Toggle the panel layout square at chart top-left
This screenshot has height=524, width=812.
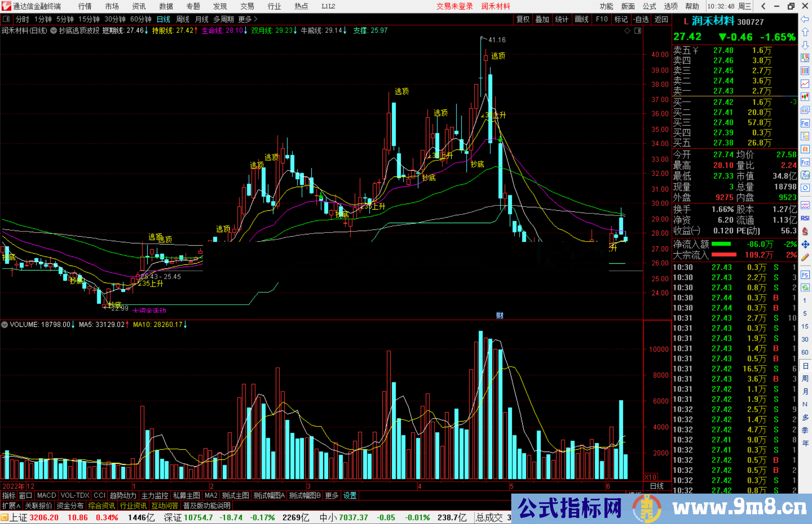(6, 19)
